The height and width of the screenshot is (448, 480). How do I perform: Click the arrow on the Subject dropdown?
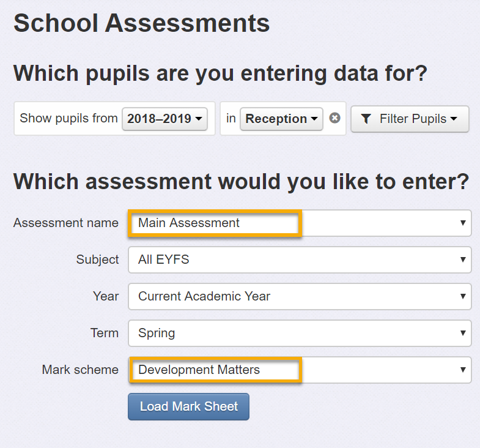pyautogui.click(x=463, y=259)
